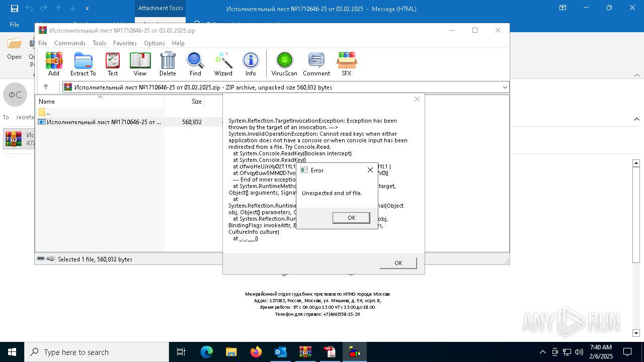Collapse the Outlook ribbon chevron

click(x=636, y=74)
